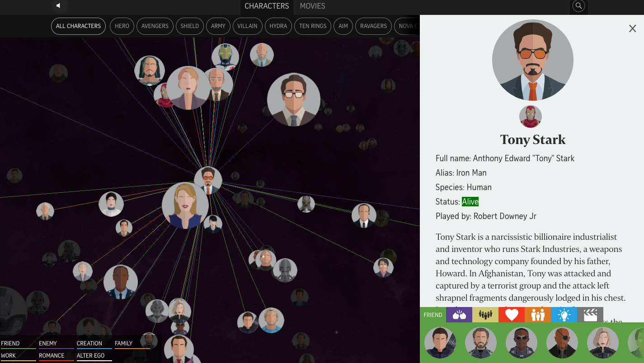Image resolution: width=644 pixels, height=363 pixels.
Task: Open Nick Fury's eyepatch portrait in friends list
Action: click(x=562, y=343)
